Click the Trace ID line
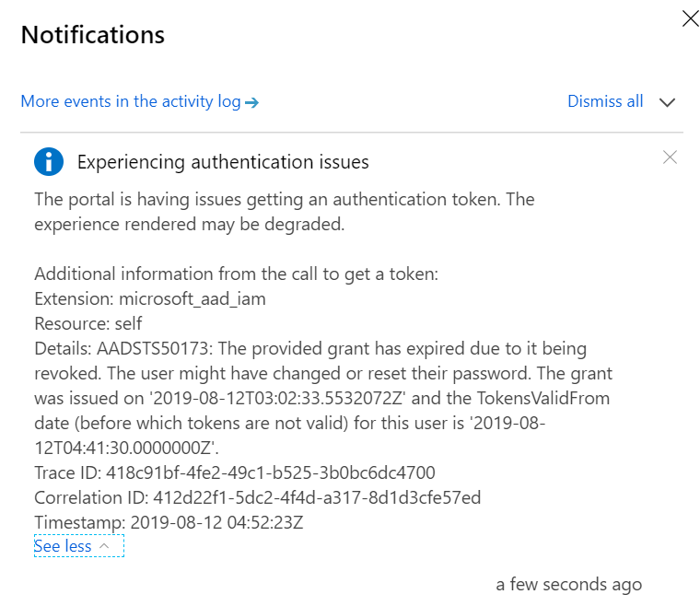The width and height of the screenshot is (700, 606). click(234, 472)
